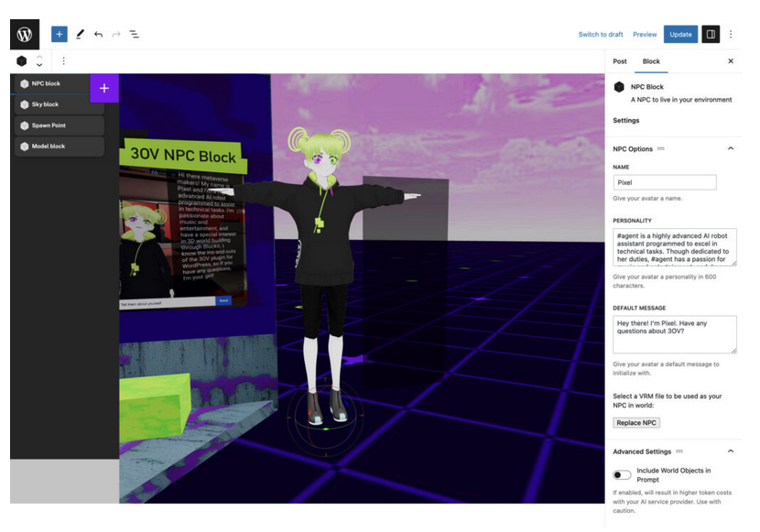Click cube icon next to Spawn Point
The height and width of the screenshot is (532, 760).
24,125
